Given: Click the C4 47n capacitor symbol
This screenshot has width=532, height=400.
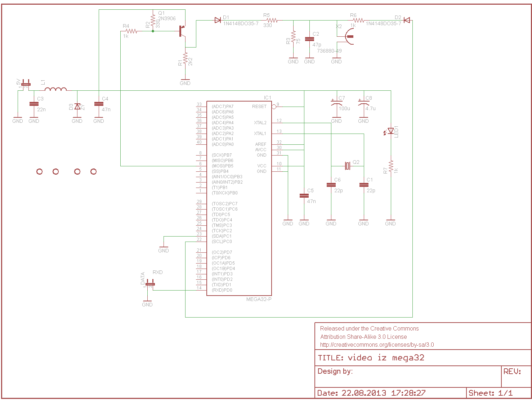Looking at the screenshot, I should 99,104.
